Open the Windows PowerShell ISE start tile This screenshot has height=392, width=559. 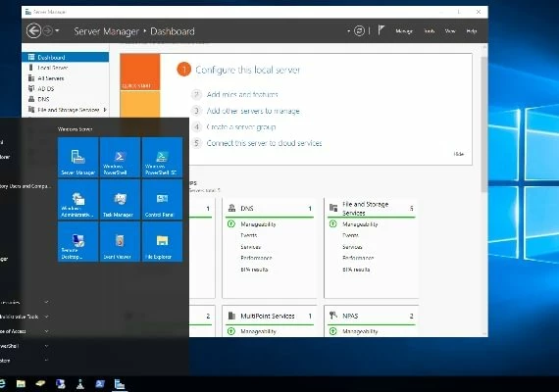[162, 157]
